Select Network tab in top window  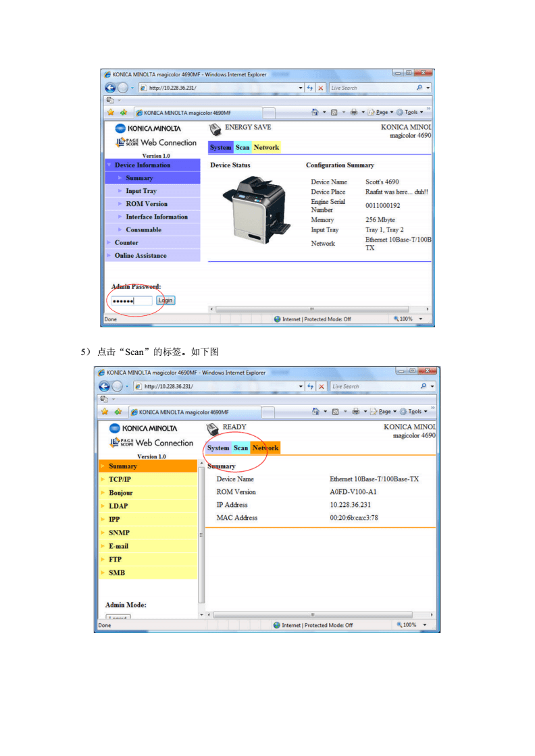[x=266, y=148]
